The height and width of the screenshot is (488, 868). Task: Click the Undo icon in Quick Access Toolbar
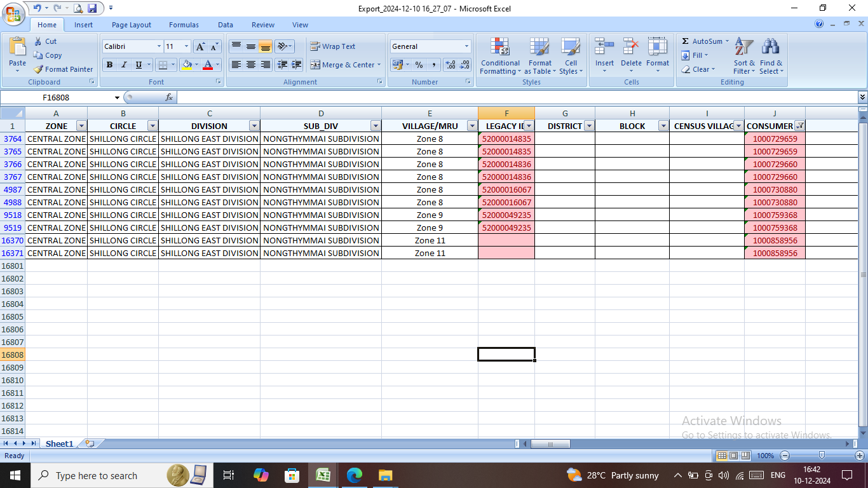tap(36, 8)
